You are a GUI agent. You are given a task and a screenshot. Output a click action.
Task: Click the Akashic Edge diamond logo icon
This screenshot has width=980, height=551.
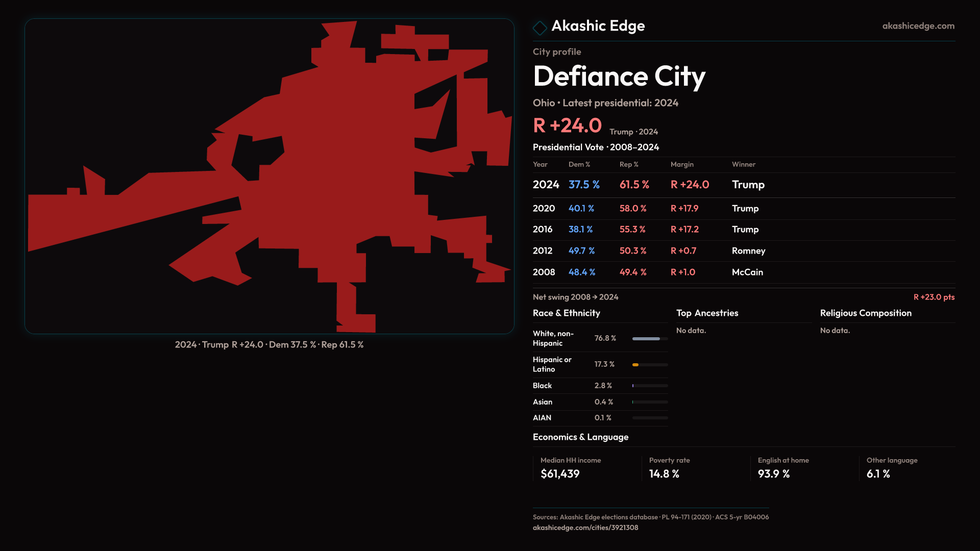[540, 28]
